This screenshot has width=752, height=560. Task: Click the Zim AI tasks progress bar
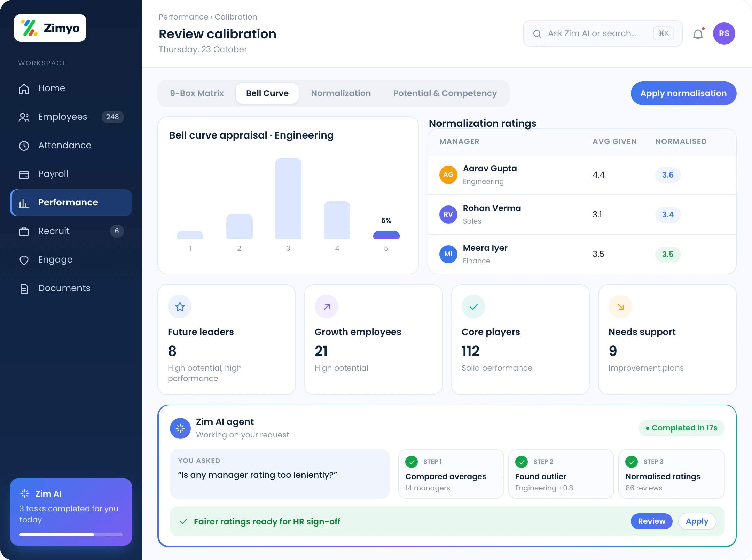coord(71,535)
